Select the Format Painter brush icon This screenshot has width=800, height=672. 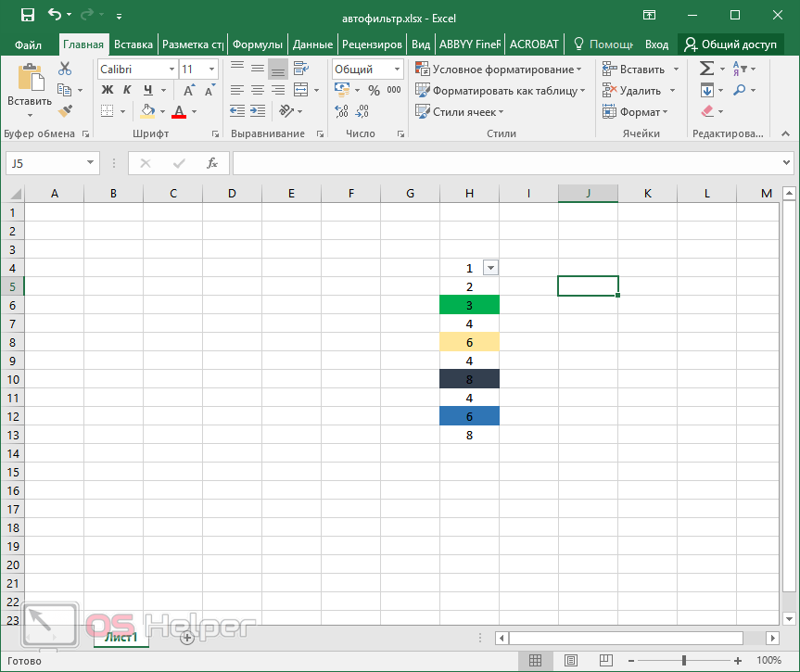click(65, 111)
